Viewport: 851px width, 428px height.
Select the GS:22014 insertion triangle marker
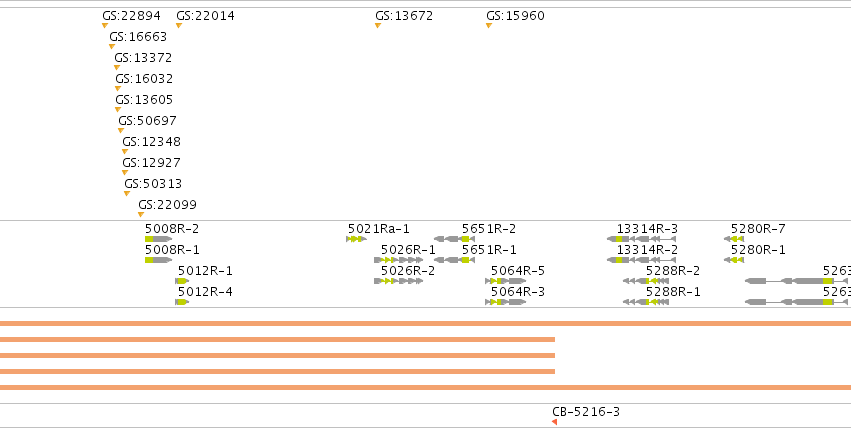pos(179,25)
